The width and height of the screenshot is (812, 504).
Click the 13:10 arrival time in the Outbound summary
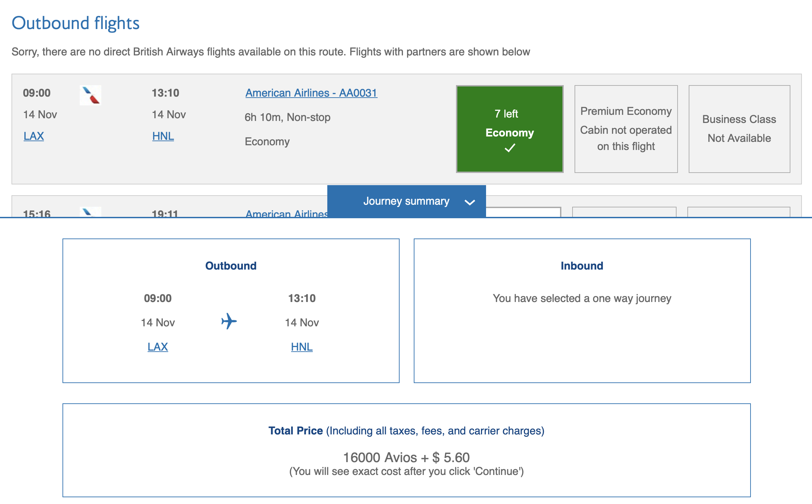click(x=302, y=298)
